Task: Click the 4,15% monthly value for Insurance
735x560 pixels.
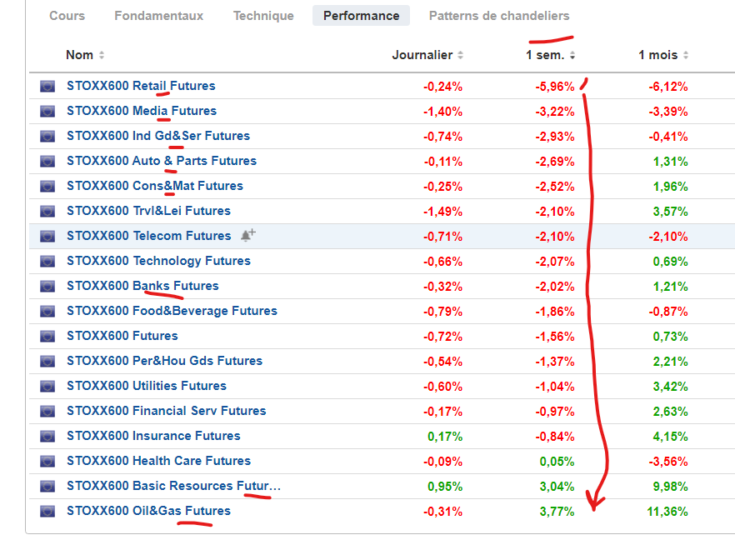Action: 670,437
